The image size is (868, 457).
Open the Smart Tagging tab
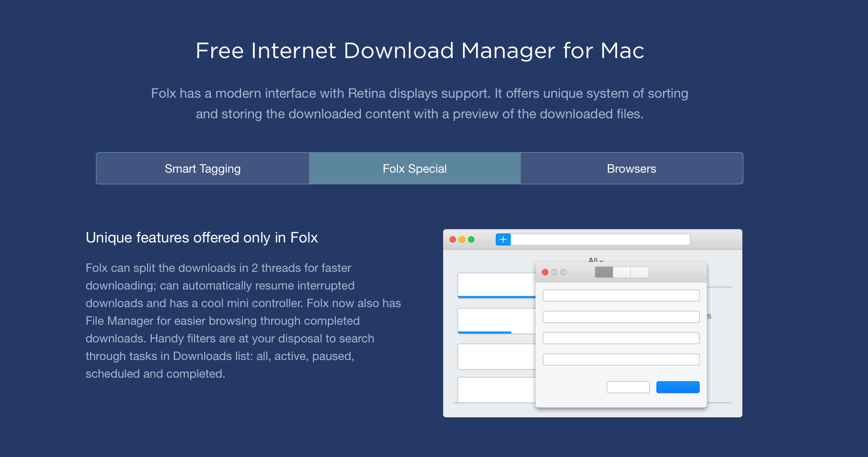pos(202,169)
